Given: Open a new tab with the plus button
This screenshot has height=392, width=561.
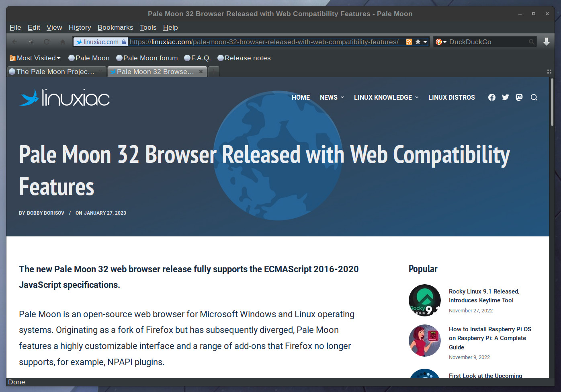Looking at the screenshot, I should click(x=214, y=72).
